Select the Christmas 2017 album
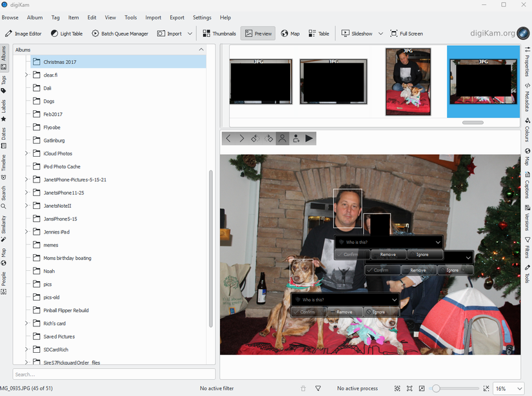532x396 pixels. tap(61, 62)
